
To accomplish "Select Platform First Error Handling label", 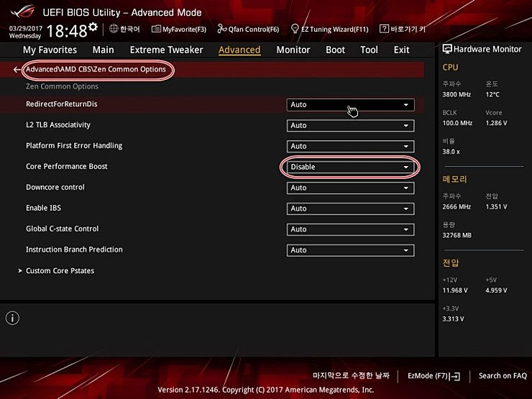I will [74, 145].
